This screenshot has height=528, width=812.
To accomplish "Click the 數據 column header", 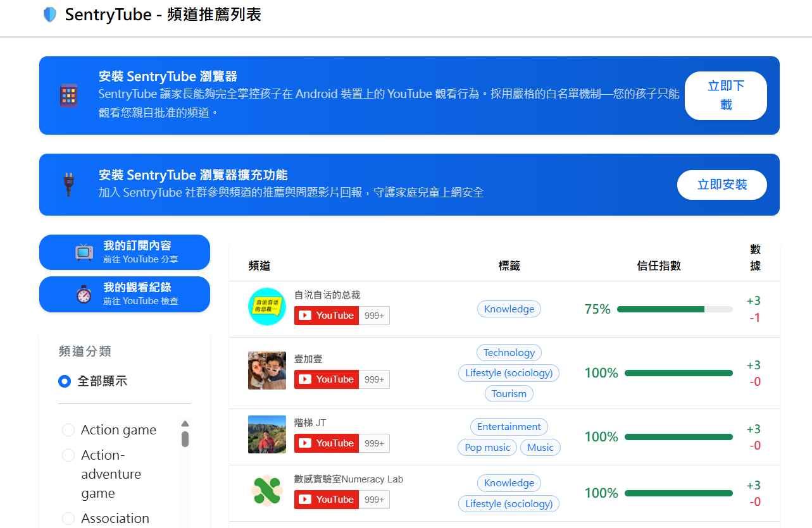I will click(755, 257).
